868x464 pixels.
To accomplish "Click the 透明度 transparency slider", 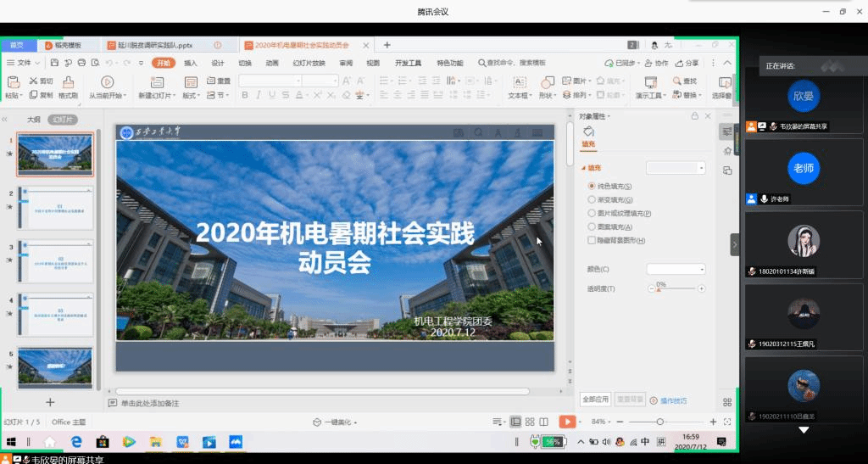I will click(x=676, y=289).
